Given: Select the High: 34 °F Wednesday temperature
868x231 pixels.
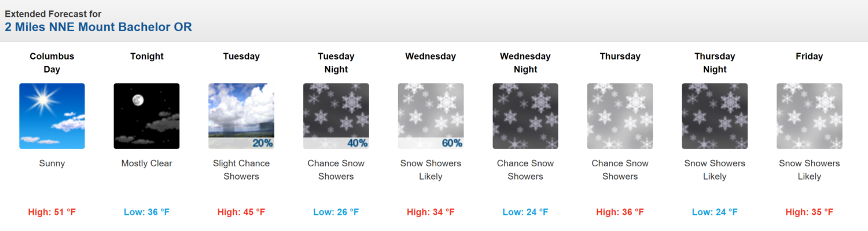Looking at the screenshot, I should [431, 213].
